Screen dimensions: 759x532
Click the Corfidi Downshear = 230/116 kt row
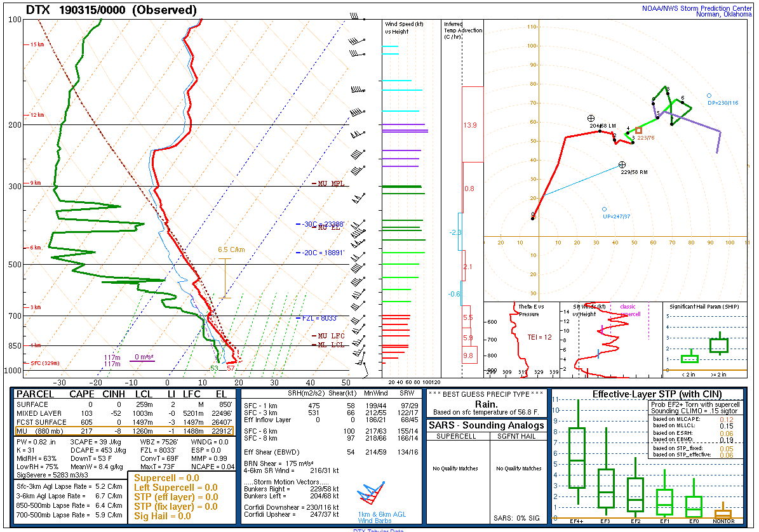(292, 507)
